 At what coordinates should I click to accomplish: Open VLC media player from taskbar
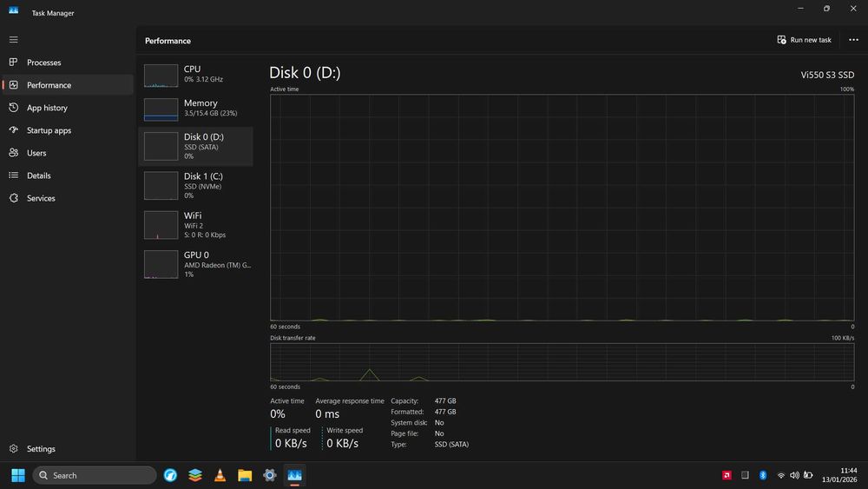coord(220,475)
